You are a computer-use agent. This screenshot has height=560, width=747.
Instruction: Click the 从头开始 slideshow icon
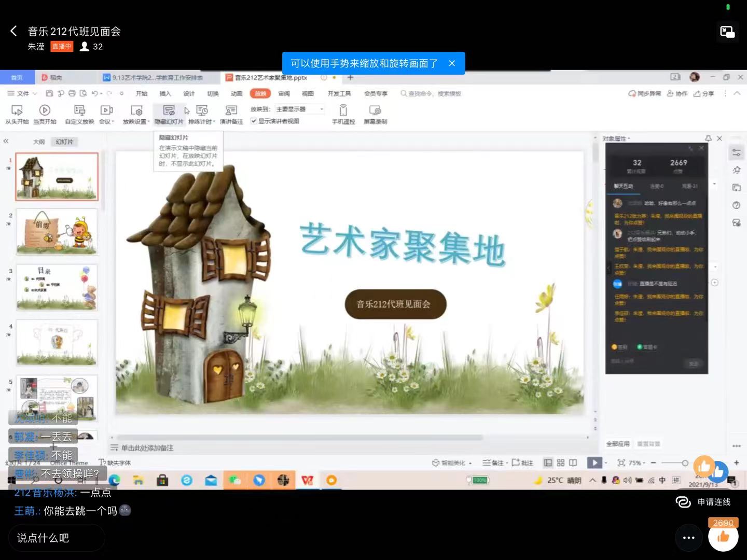[17, 111]
